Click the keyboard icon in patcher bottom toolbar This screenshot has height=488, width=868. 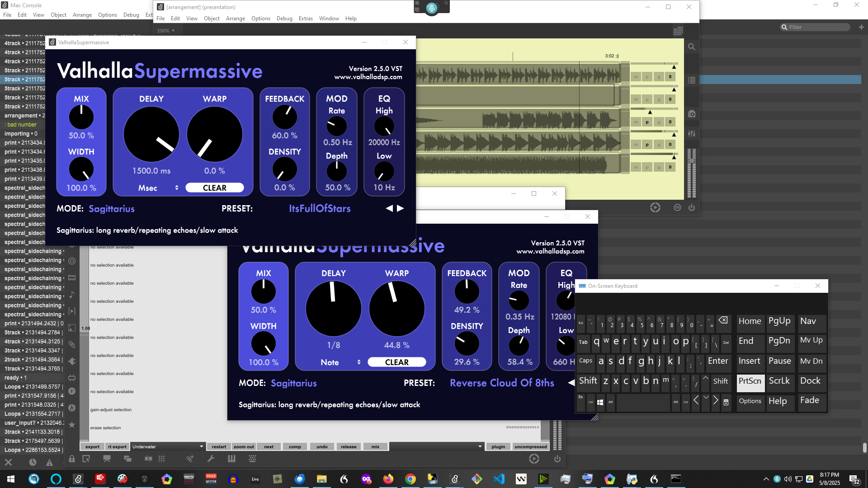click(252, 459)
